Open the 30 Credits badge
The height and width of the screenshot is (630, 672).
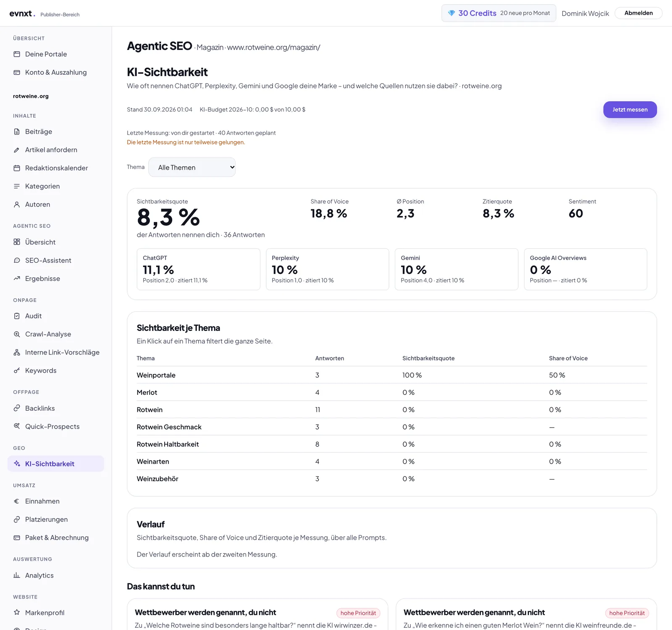[x=499, y=13]
